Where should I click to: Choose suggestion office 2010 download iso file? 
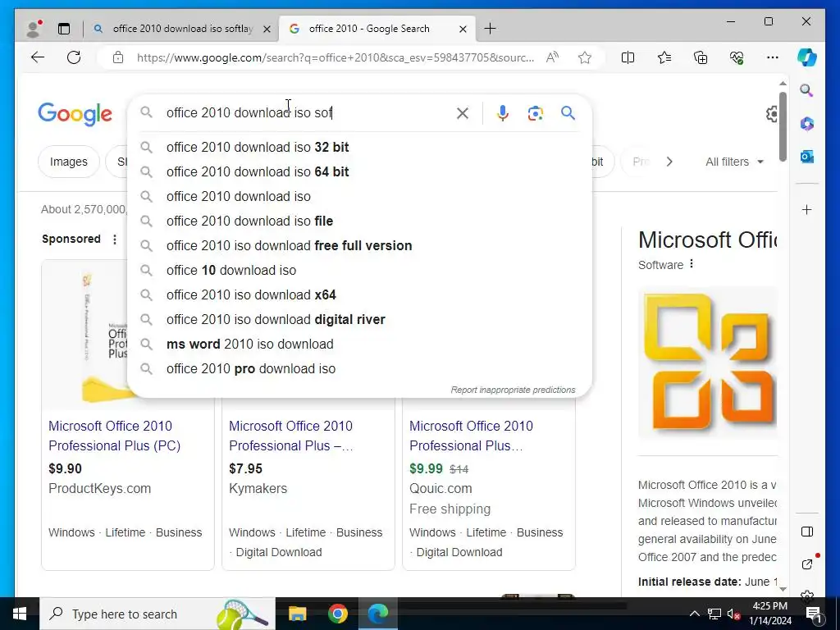point(359,221)
